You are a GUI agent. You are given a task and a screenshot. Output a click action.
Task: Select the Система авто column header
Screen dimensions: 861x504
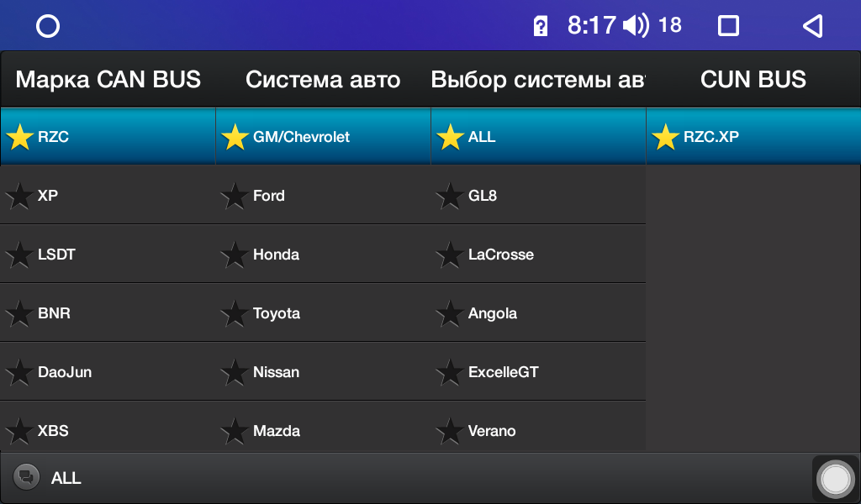coord(323,80)
